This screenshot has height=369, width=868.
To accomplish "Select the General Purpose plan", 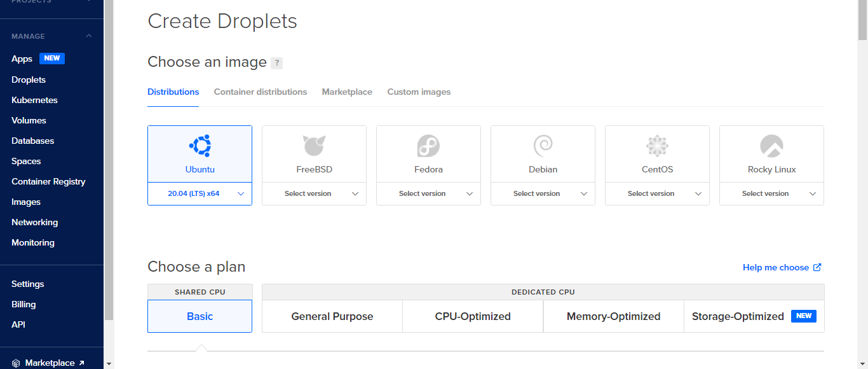I will pos(332,316).
